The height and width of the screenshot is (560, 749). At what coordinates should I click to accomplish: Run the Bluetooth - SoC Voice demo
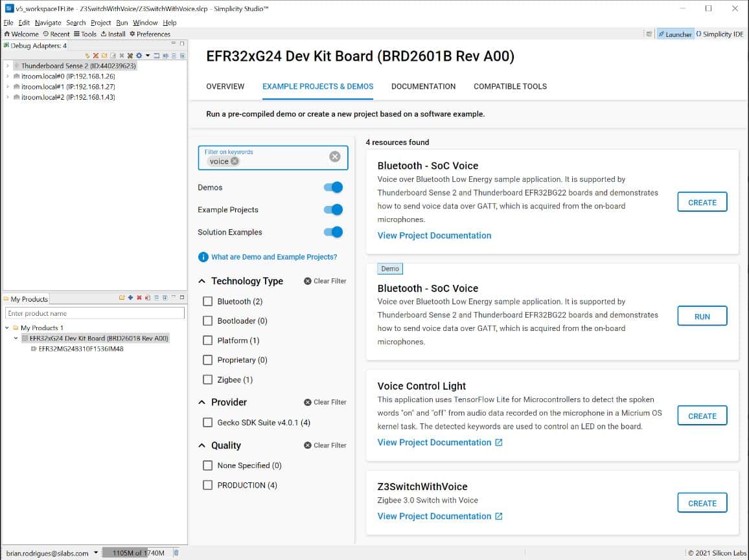tap(702, 316)
